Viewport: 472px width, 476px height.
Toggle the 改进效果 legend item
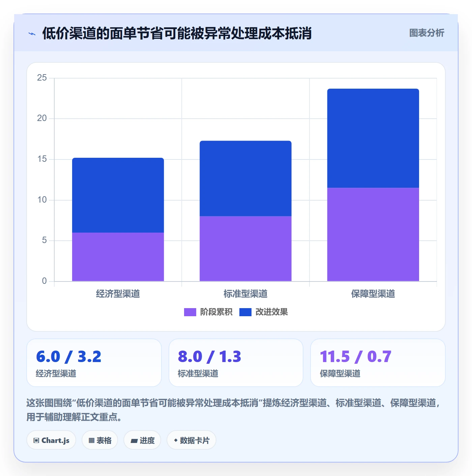coord(263,312)
